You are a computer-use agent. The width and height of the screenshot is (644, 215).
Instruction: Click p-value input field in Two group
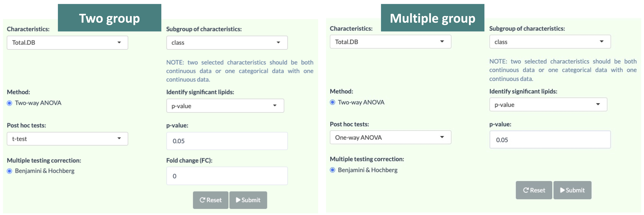tap(227, 141)
